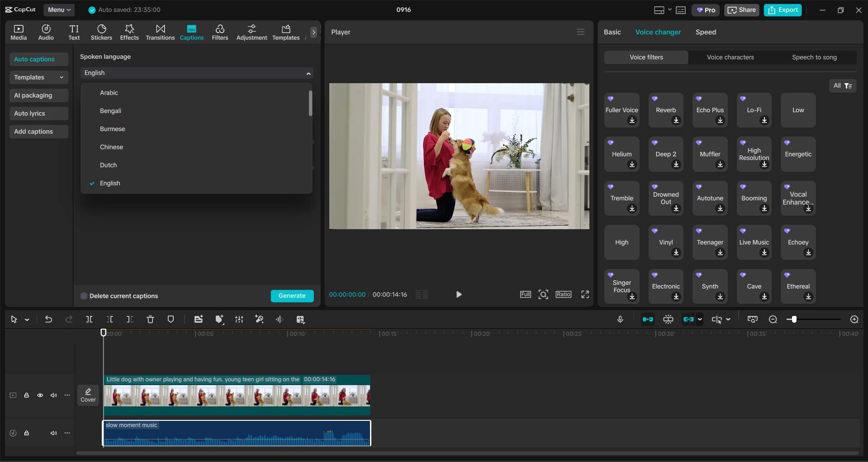Viewport: 868px width, 462px height.
Task: Toggle video track visibility eye icon
Action: 40,396
